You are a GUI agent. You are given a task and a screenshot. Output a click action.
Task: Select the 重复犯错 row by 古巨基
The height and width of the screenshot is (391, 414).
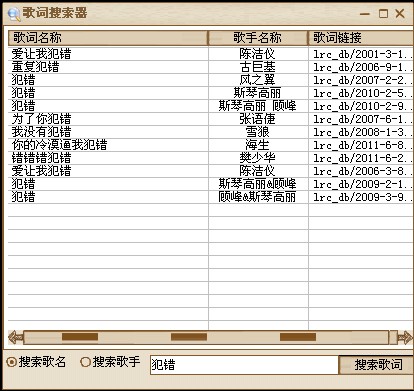click(x=211, y=67)
